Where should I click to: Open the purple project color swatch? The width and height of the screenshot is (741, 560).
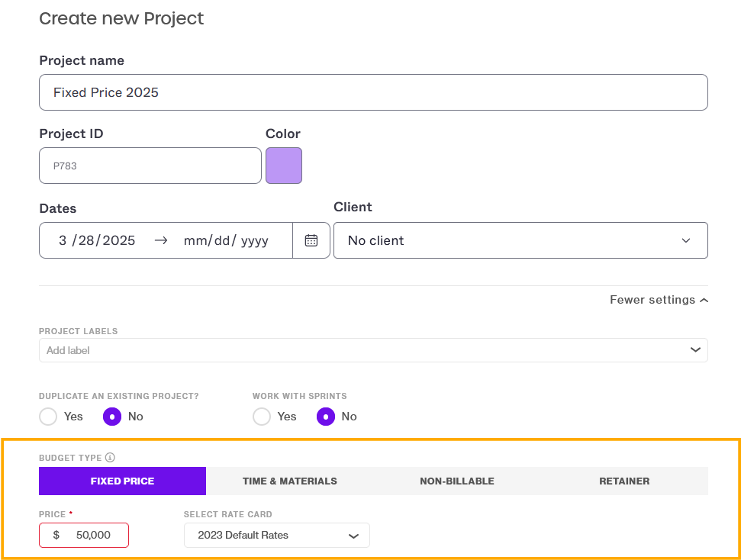(x=284, y=166)
